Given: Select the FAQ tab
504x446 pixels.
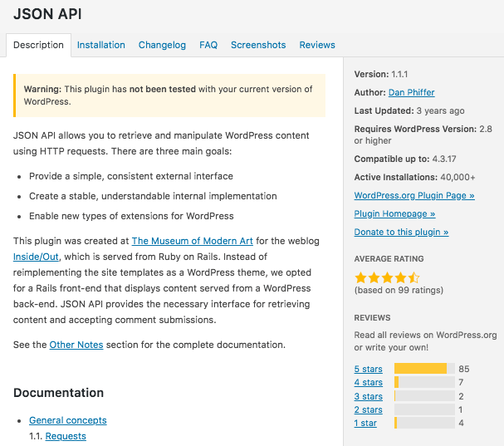Looking at the screenshot, I should point(208,45).
